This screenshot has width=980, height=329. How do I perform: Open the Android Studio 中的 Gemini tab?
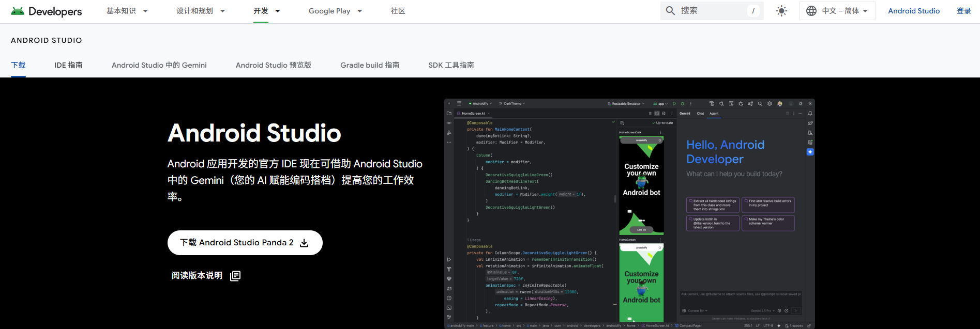[159, 65]
